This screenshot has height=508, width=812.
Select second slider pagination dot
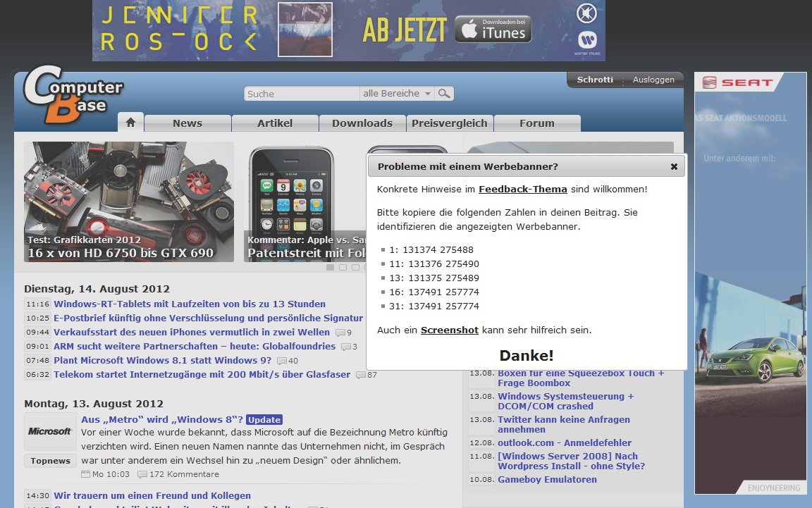[x=343, y=267]
